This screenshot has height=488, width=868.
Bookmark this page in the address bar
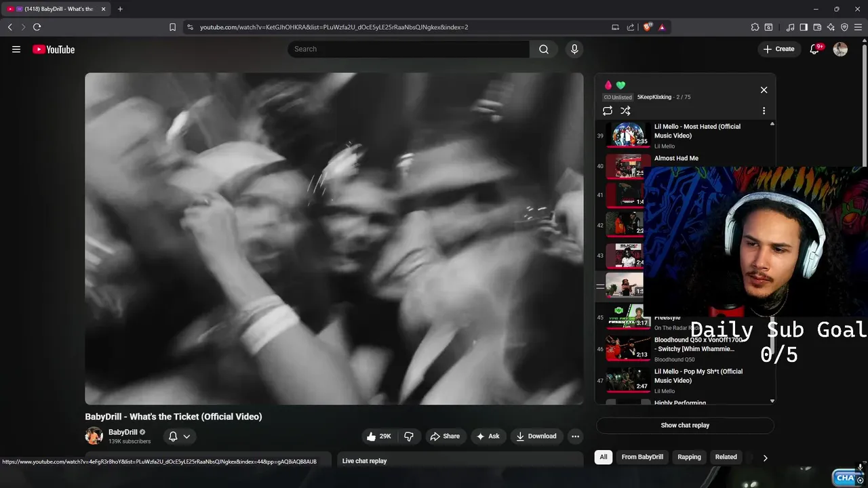click(x=172, y=27)
